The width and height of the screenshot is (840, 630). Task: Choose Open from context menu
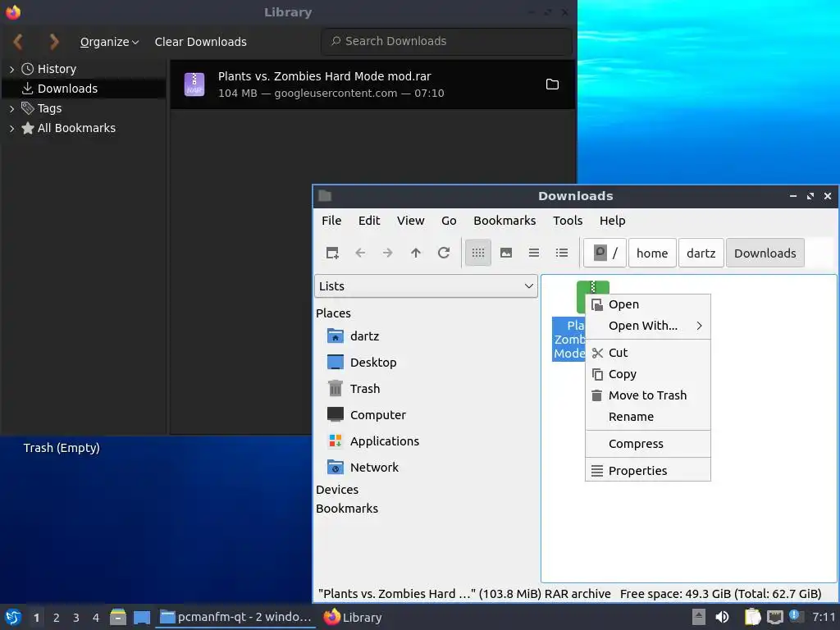point(648,304)
